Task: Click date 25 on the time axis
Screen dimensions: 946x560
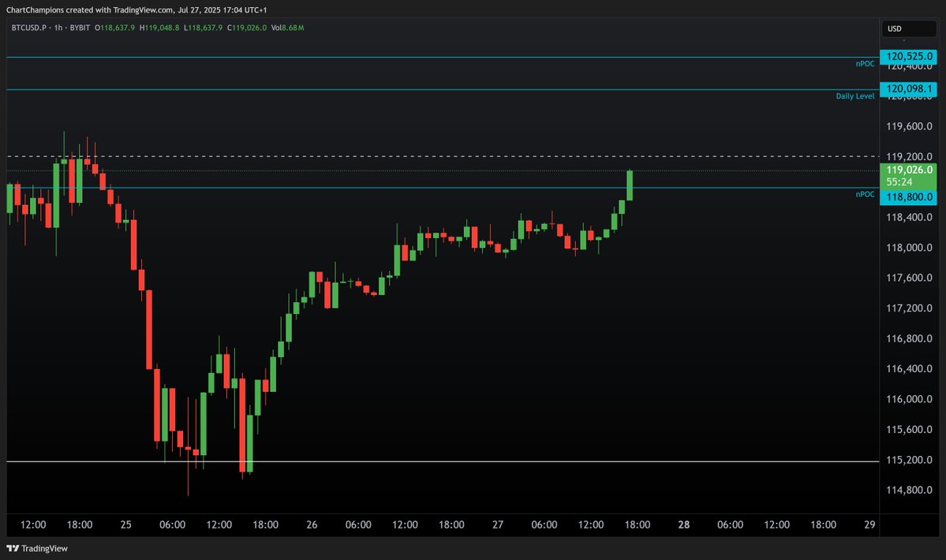Action: [125, 525]
